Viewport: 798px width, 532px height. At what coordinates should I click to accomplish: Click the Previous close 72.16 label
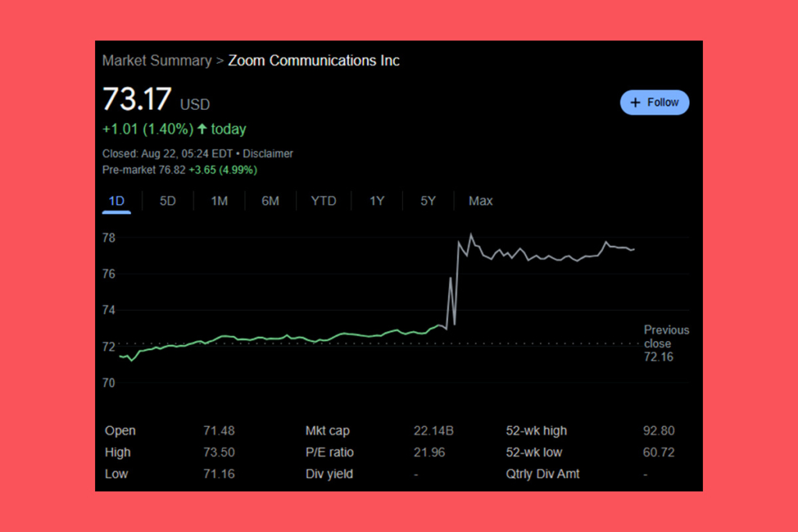[x=666, y=343]
